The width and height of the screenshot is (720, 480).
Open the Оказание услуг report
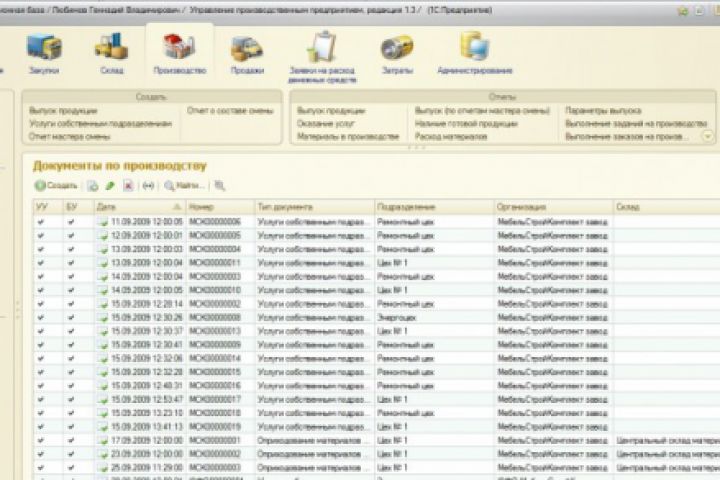(x=326, y=124)
